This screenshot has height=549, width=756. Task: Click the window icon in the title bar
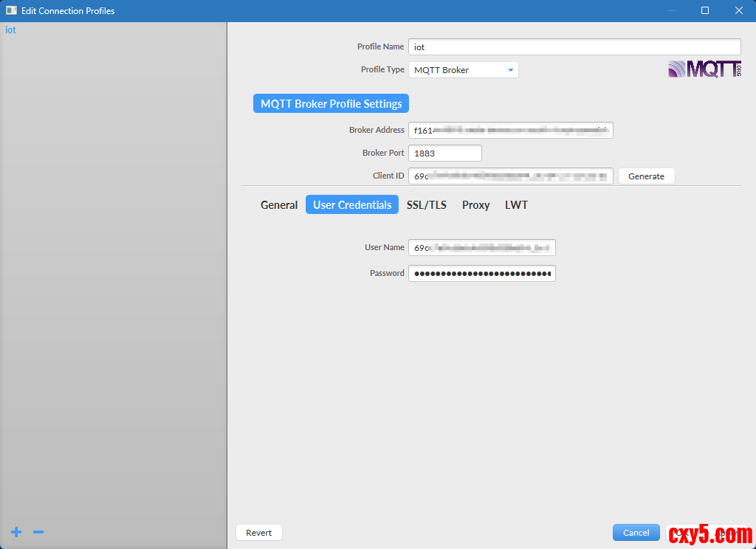[11, 10]
